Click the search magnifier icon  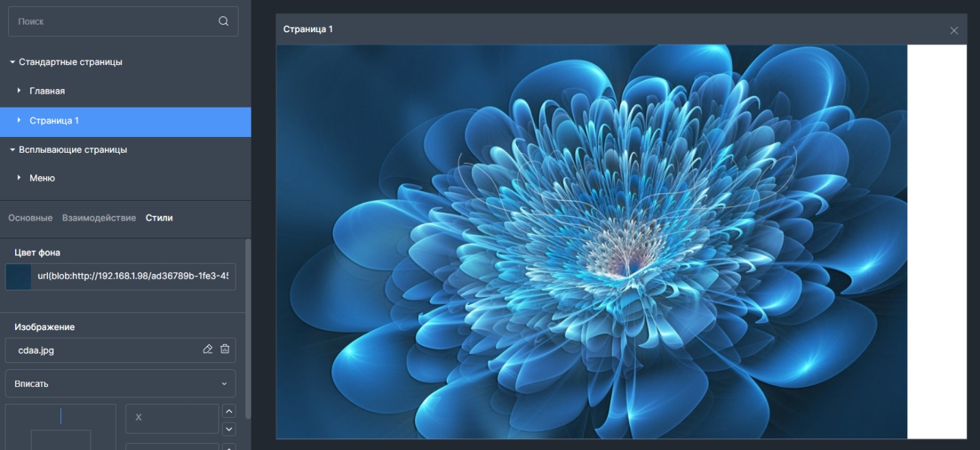[x=223, y=21]
